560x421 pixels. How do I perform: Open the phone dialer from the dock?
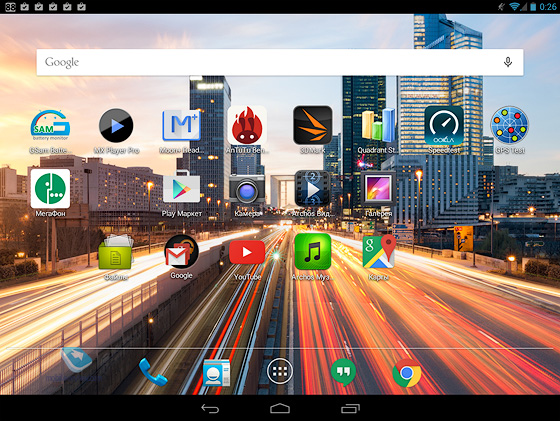(x=153, y=372)
